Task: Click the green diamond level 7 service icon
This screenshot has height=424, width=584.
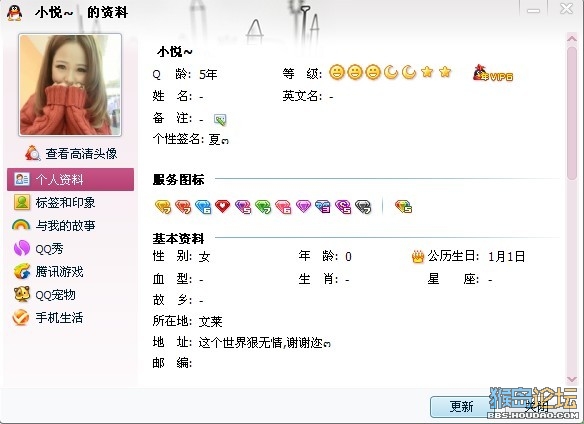Action: tap(263, 207)
